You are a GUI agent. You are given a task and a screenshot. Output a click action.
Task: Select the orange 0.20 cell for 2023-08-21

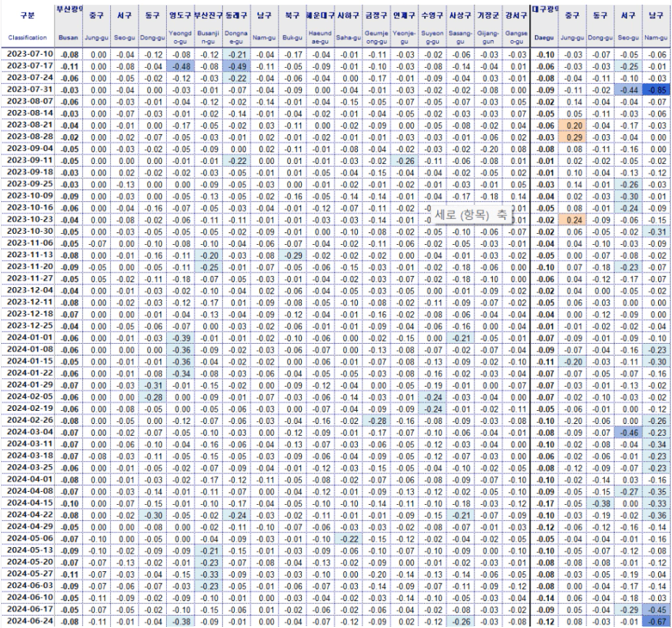tap(573, 125)
